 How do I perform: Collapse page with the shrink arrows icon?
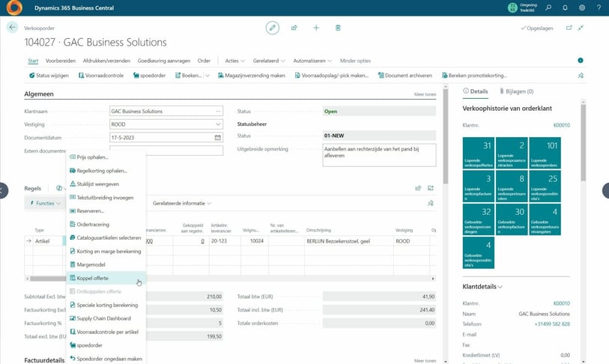point(581,28)
